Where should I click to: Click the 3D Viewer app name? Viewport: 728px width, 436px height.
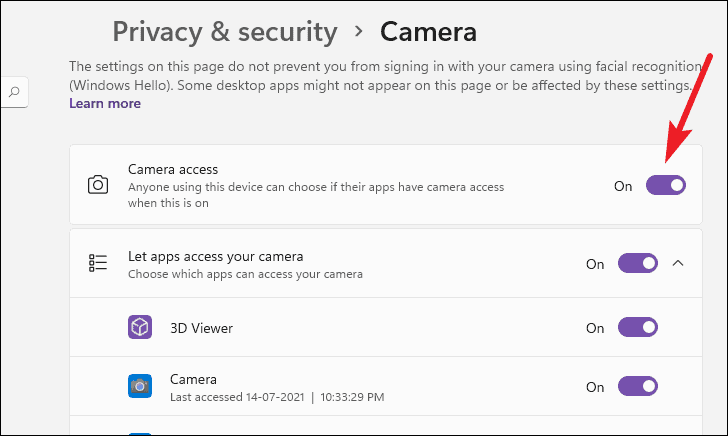pyautogui.click(x=202, y=327)
